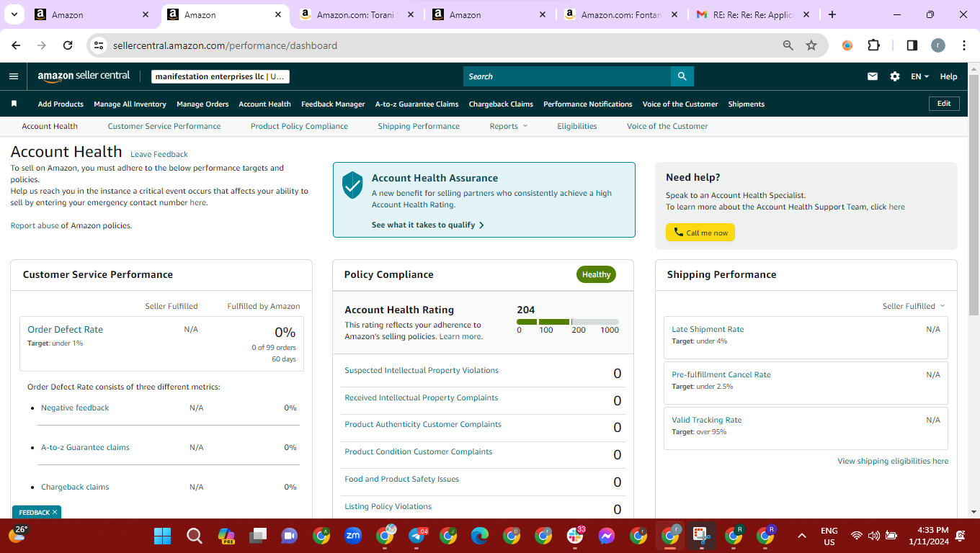Open Suspected Intellectual Property Violations
This screenshot has width=980, height=553.
(422, 370)
